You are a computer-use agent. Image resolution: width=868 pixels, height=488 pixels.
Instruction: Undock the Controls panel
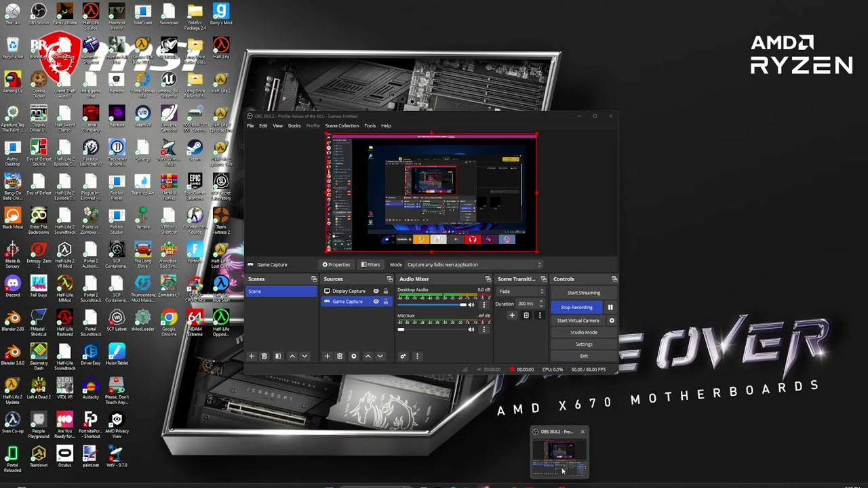(614, 279)
